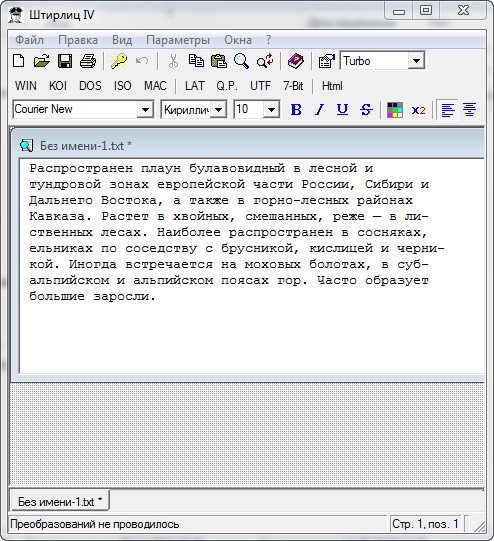Viewport: 494px width, 541px height.
Task: Click the Стр. 1, поз. 1 status indicator
Action: click(x=425, y=524)
